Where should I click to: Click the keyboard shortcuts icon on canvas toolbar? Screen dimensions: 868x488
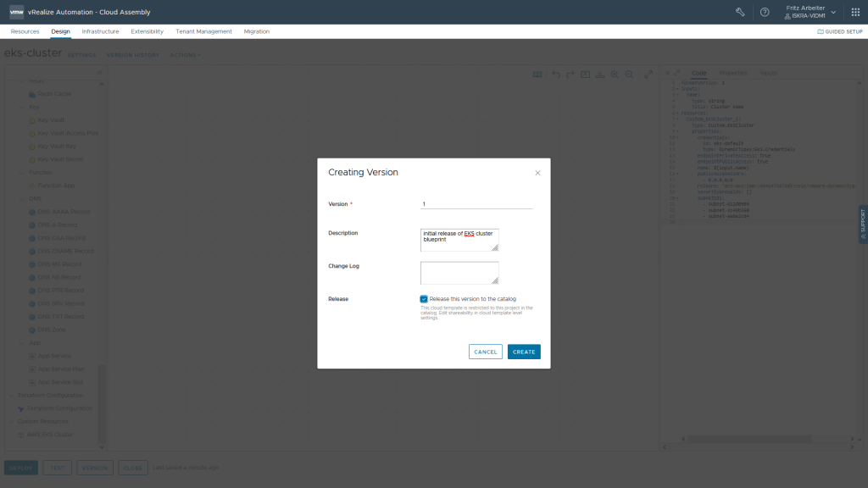(537, 75)
